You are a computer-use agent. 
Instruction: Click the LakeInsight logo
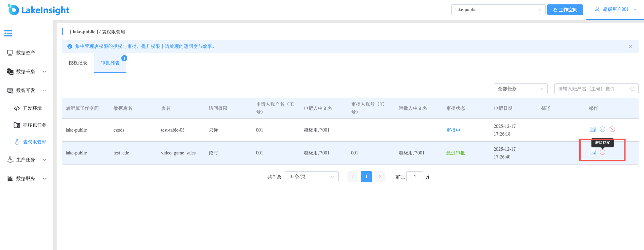click(x=39, y=10)
